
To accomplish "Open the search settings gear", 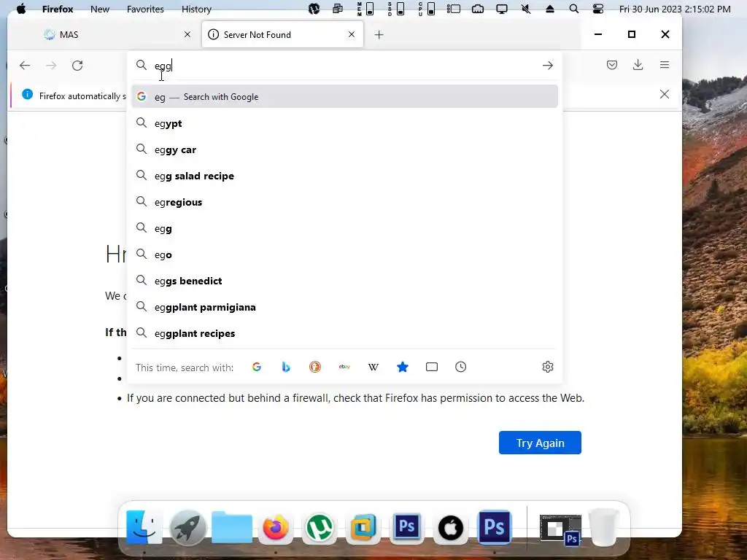I will [x=548, y=367].
